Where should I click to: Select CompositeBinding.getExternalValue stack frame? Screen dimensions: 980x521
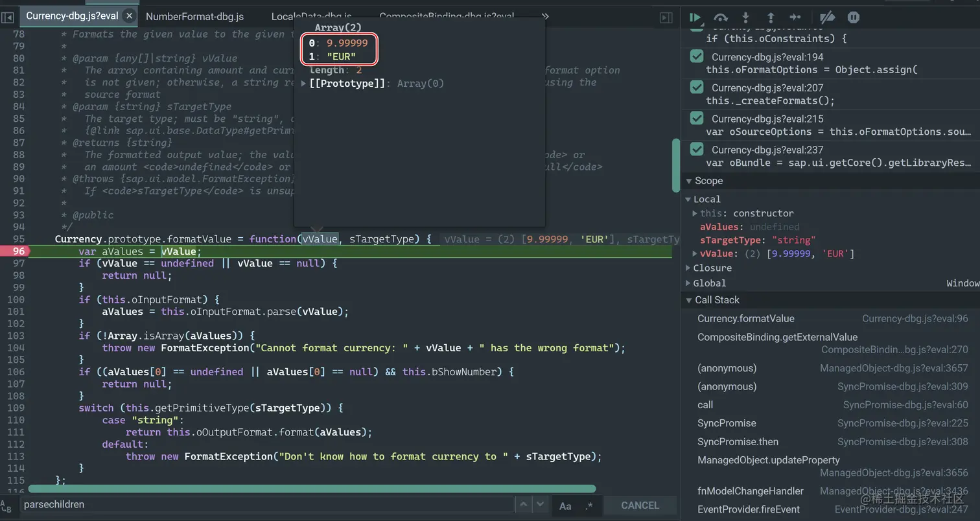click(777, 337)
